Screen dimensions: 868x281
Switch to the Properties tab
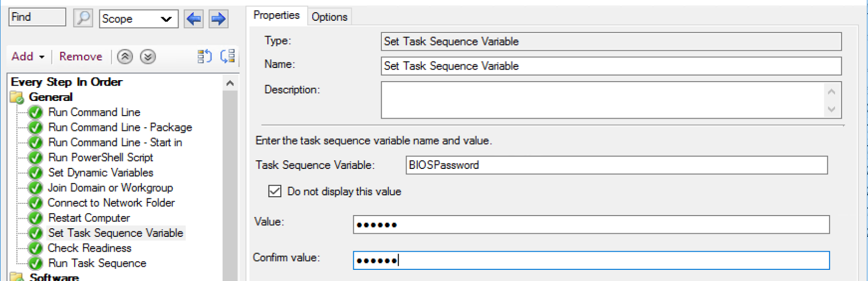click(x=276, y=15)
